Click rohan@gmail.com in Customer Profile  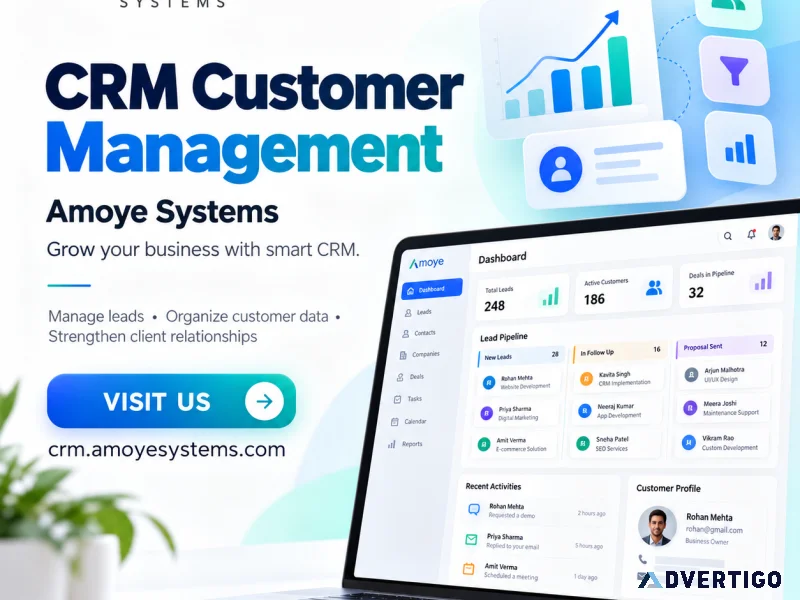point(714,530)
